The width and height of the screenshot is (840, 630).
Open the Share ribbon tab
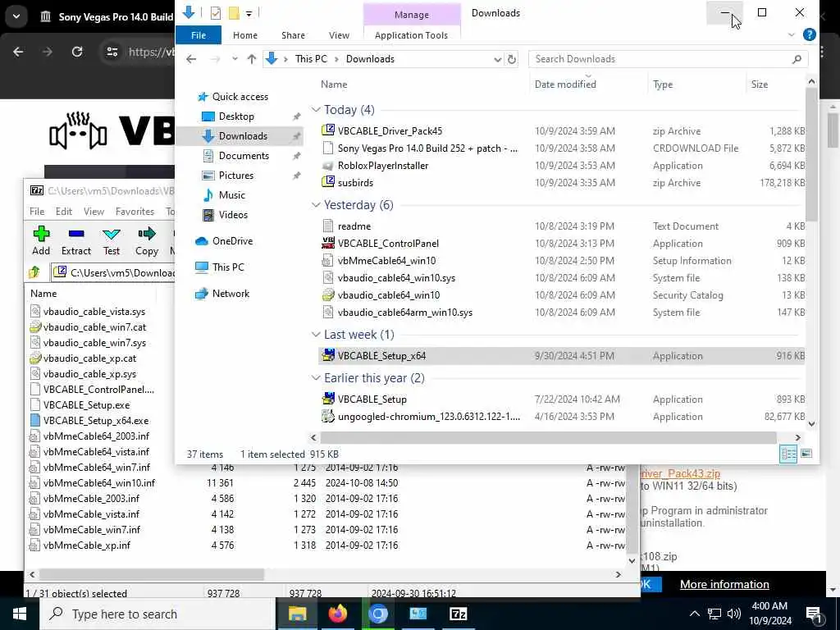[x=293, y=34]
